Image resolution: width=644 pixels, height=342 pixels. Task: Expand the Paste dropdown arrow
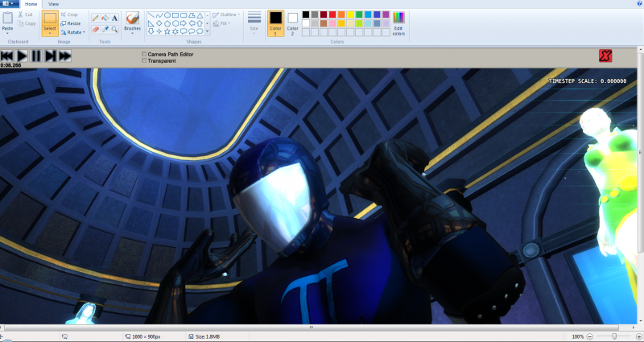(7, 33)
